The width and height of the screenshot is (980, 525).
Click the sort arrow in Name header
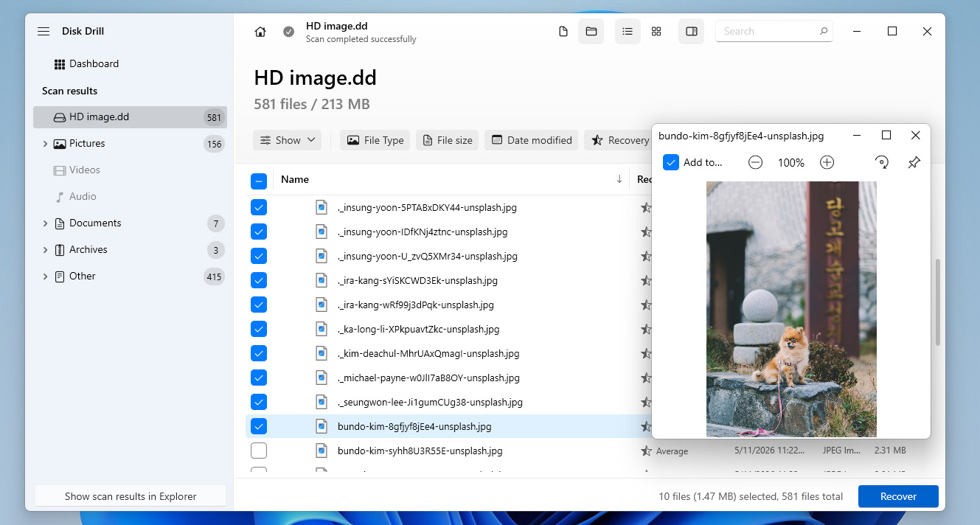[x=619, y=179]
